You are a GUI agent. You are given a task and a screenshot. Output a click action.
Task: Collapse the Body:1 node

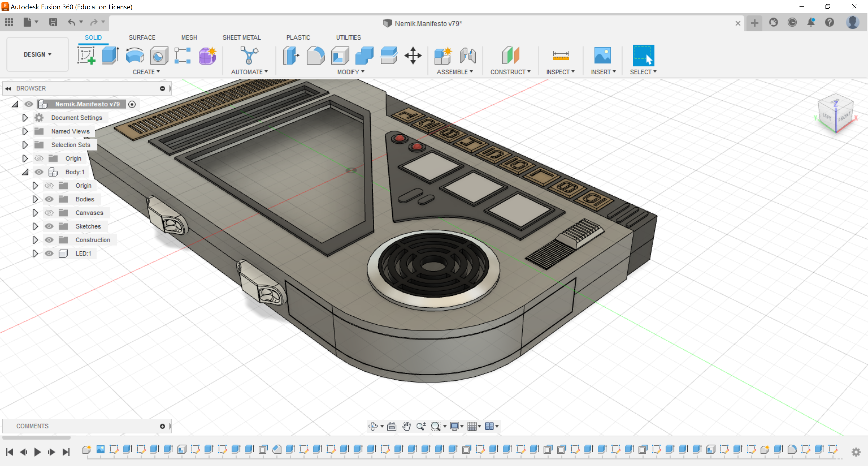coord(25,172)
